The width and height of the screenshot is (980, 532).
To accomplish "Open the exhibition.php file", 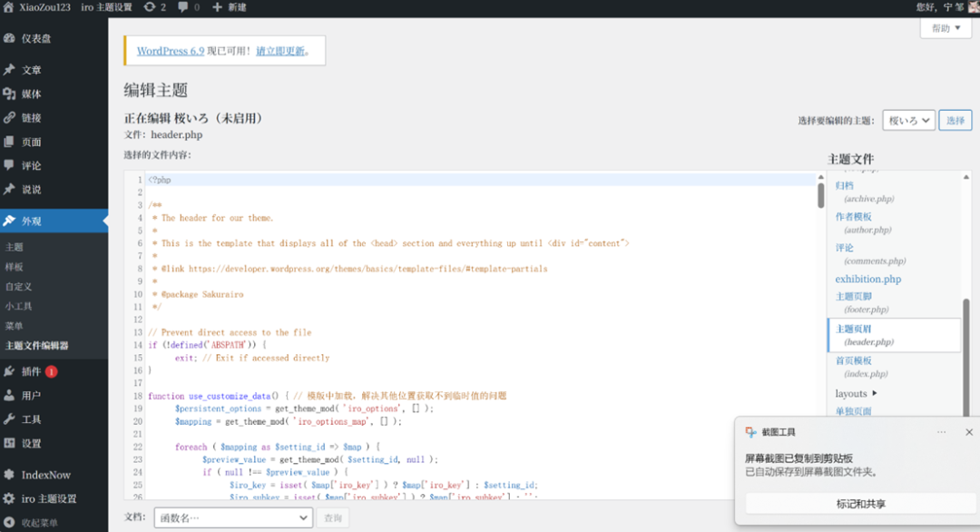I will point(868,279).
